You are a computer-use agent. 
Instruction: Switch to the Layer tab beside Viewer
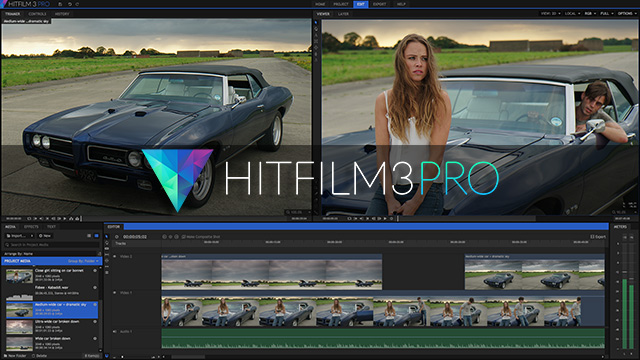pyautogui.click(x=343, y=14)
